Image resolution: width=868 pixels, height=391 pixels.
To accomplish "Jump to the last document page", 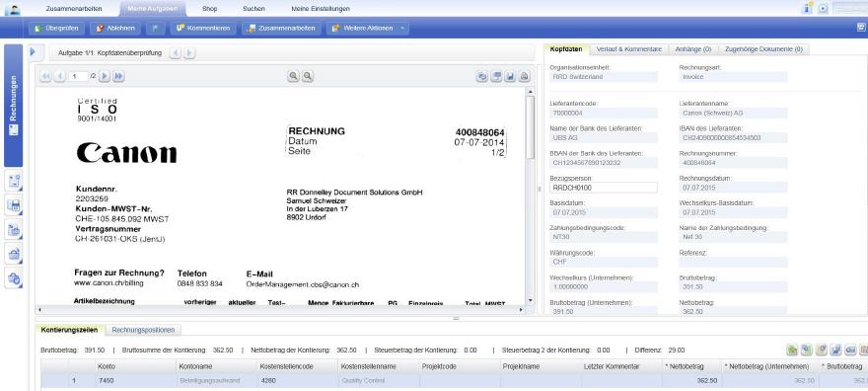I will 118,76.
